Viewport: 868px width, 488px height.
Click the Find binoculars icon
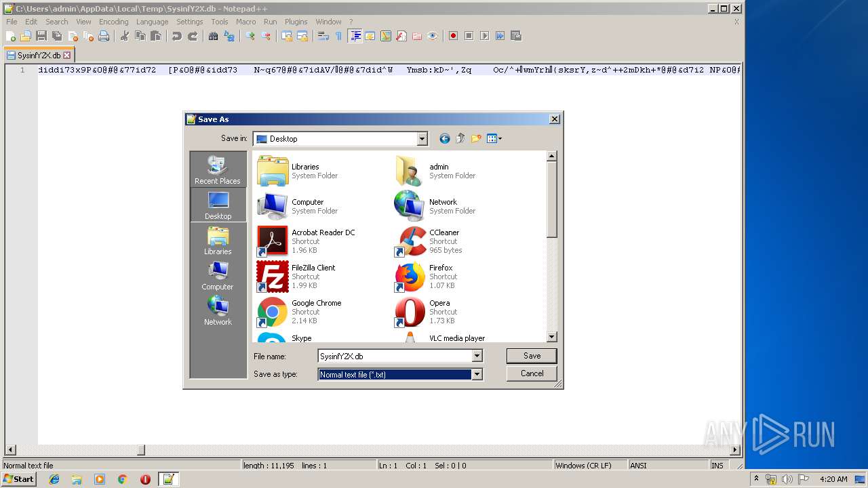click(213, 36)
